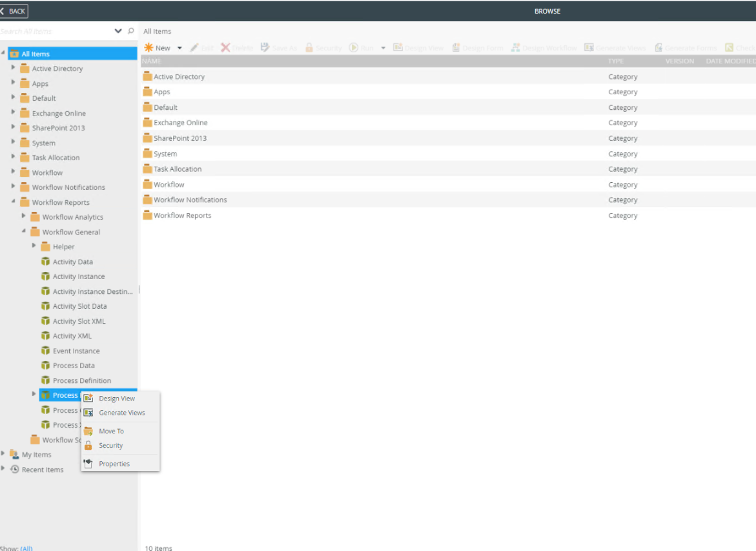Collapse the All Items tree root
Image resolution: width=756 pixels, height=551 pixels.
click(3, 52)
